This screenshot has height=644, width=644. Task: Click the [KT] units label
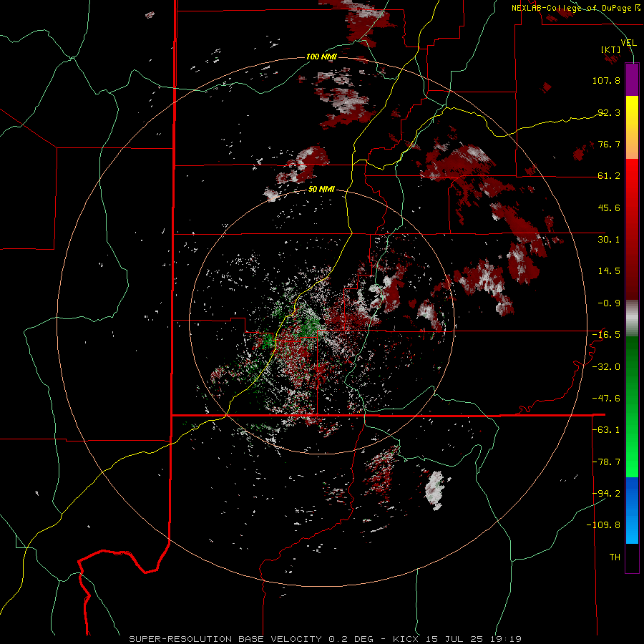[x=611, y=49]
